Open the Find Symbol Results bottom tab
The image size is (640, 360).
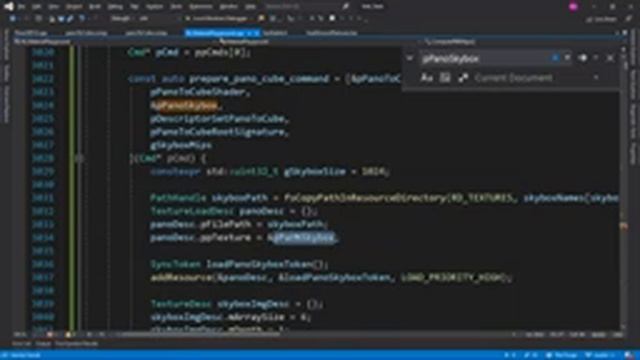tap(76, 344)
